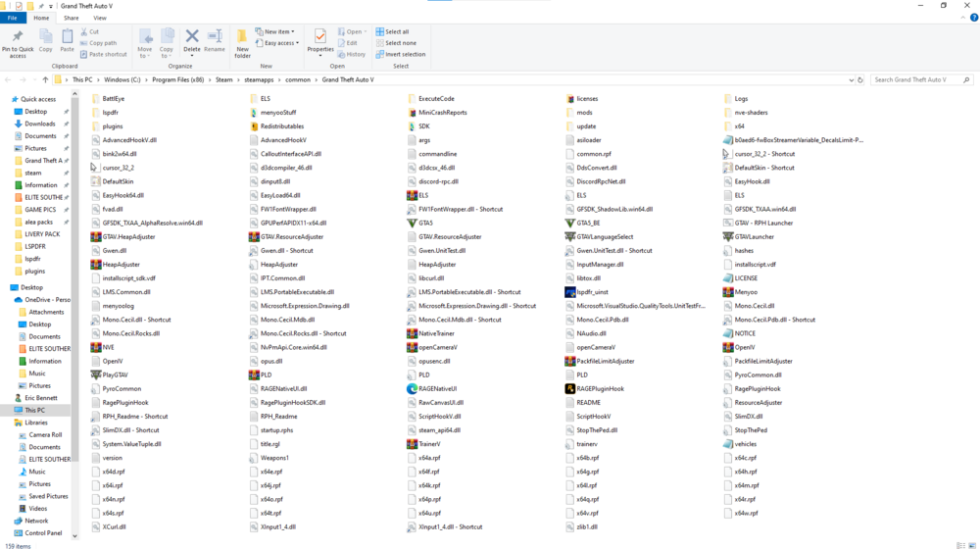The image size is (980, 549).
Task: Expand recent locations dropdown arrow
Action: tap(33, 80)
